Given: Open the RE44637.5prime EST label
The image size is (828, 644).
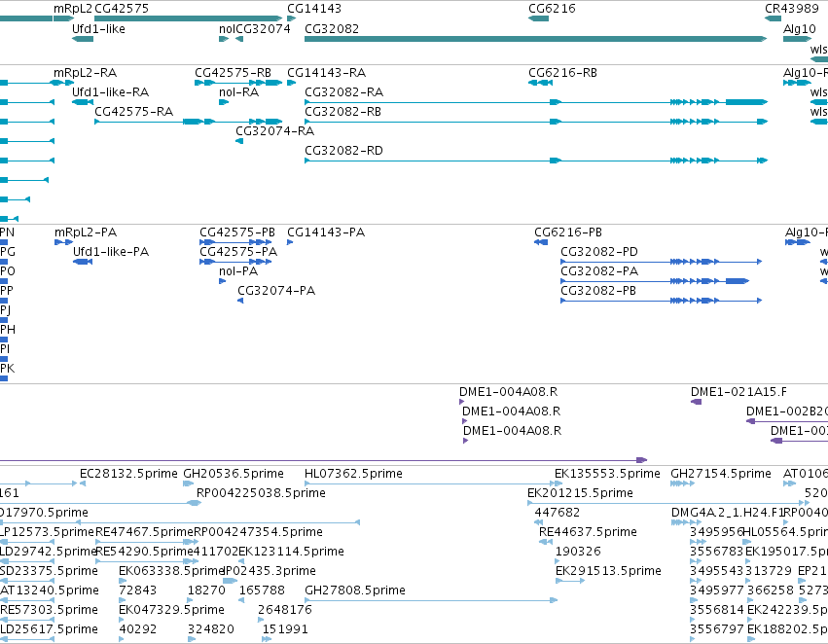Looking at the screenshot, I should 588,532.
